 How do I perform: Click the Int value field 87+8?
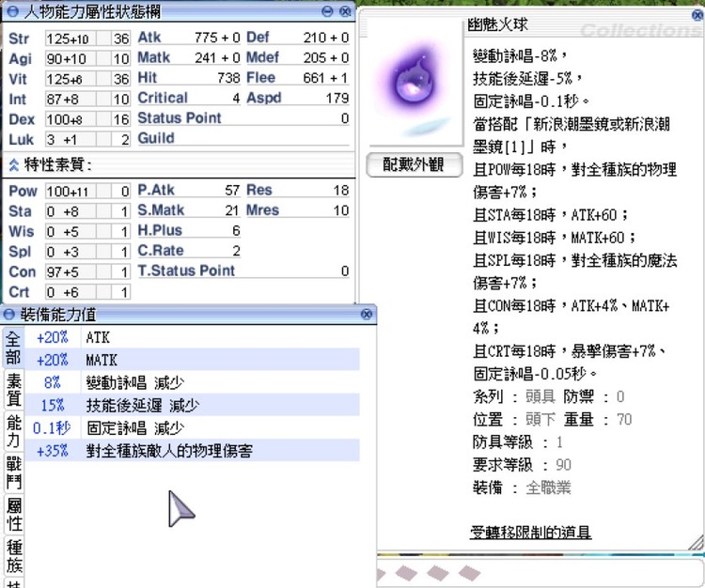(x=70, y=100)
